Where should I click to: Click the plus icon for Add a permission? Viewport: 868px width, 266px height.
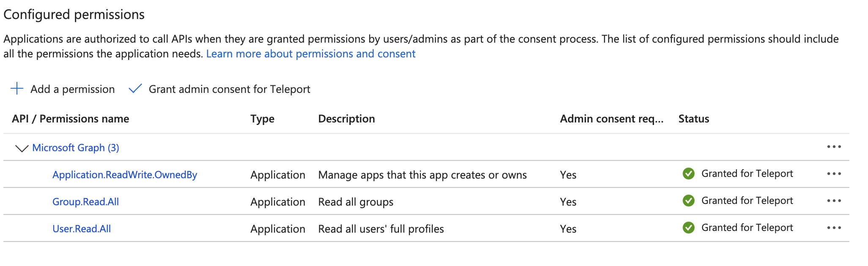pos(17,89)
